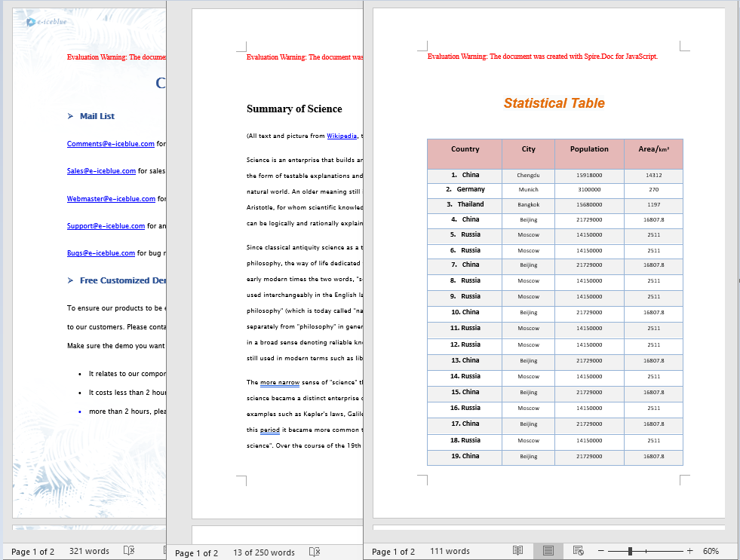The image size is (740, 560).
Task: Select the 'Chengdu' city cell
Action: (528, 176)
